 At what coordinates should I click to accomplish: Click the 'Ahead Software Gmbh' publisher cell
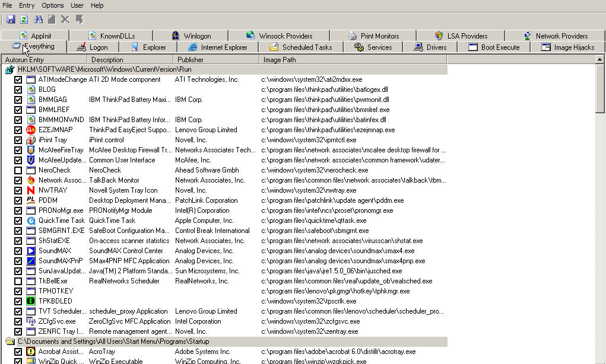click(207, 170)
